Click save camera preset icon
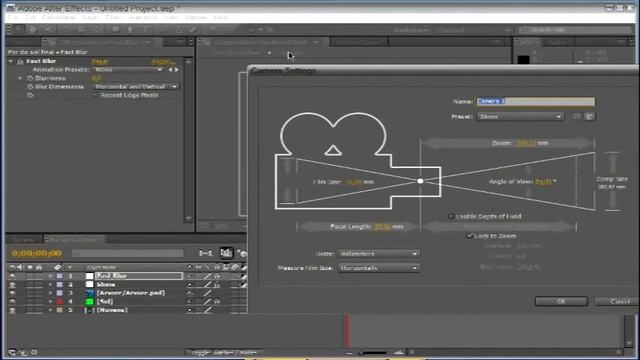Screen dimensions: 640x360 pos(576,116)
